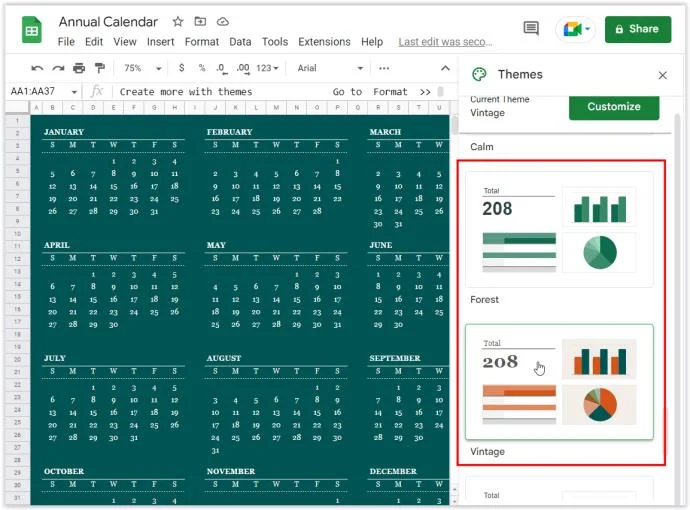The width and height of the screenshot is (690, 510).
Task: Select the DECEMBER heading cell
Action: 393,471
